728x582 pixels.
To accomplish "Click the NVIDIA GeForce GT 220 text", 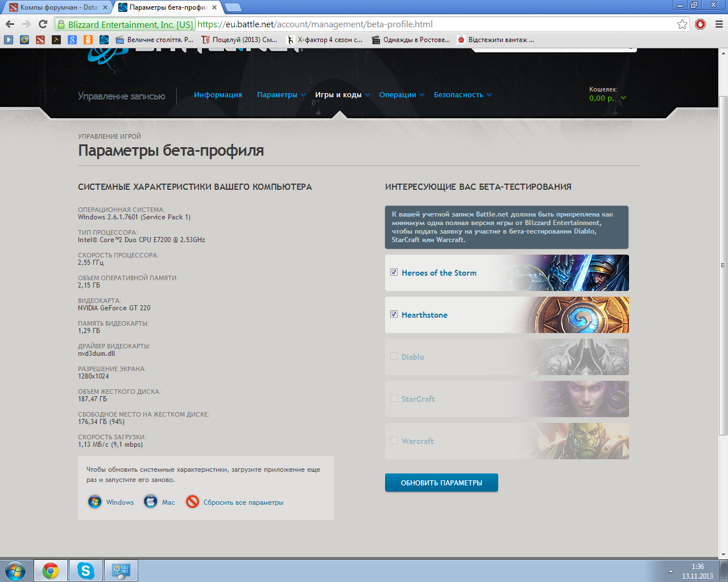I will pyautogui.click(x=114, y=308).
